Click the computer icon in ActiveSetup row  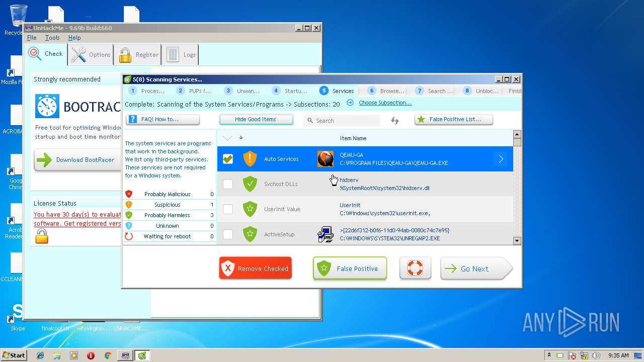click(326, 234)
